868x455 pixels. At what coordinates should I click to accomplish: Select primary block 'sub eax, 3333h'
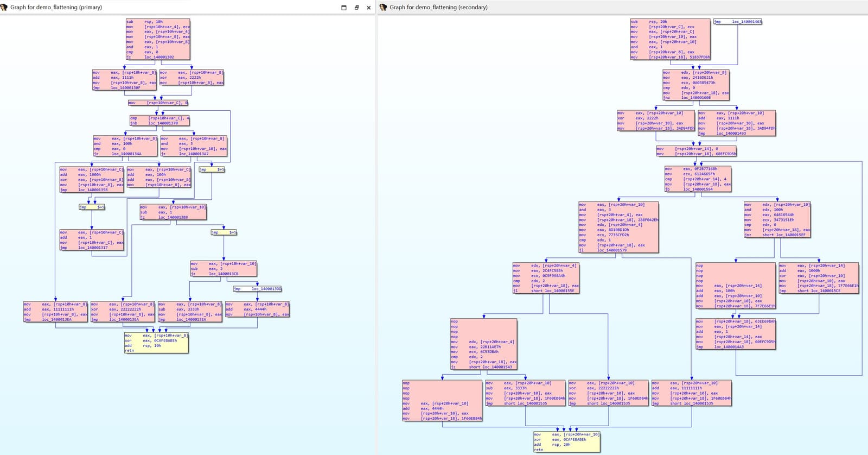190,312
